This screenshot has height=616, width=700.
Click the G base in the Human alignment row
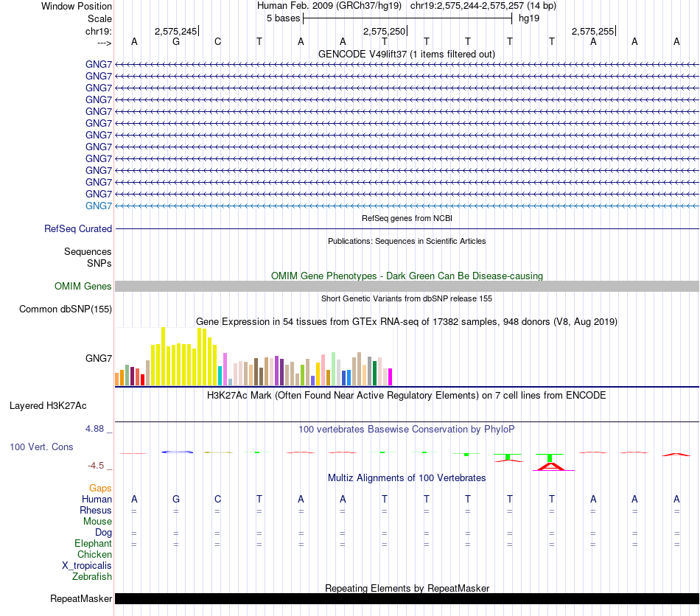click(x=176, y=499)
